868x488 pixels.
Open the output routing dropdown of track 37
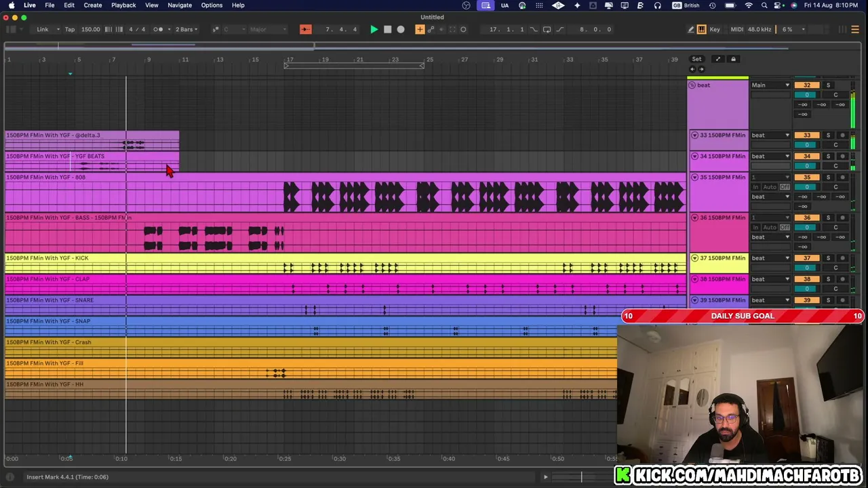pyautogui.click(x=770, y=258)
